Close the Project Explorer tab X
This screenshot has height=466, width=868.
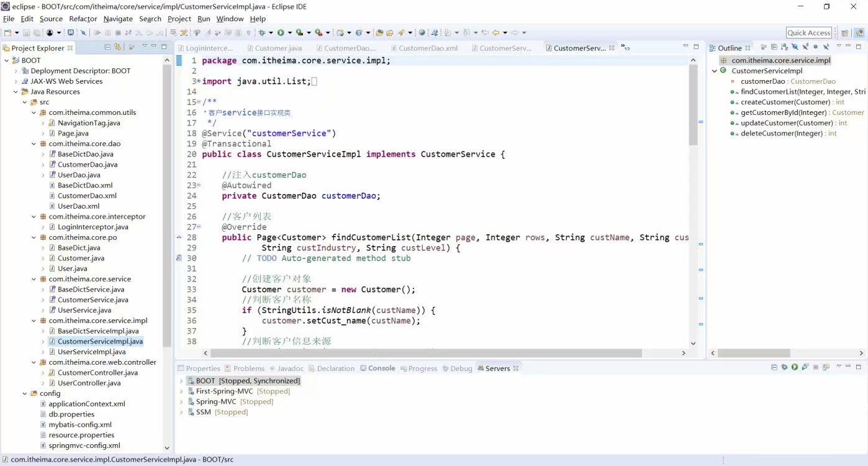tap(70, 48)
